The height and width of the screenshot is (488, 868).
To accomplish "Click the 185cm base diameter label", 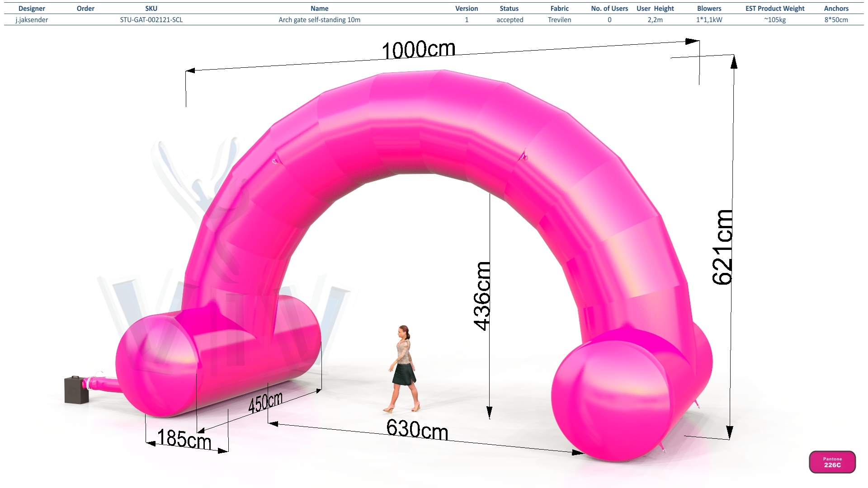I will pos(184,439).
